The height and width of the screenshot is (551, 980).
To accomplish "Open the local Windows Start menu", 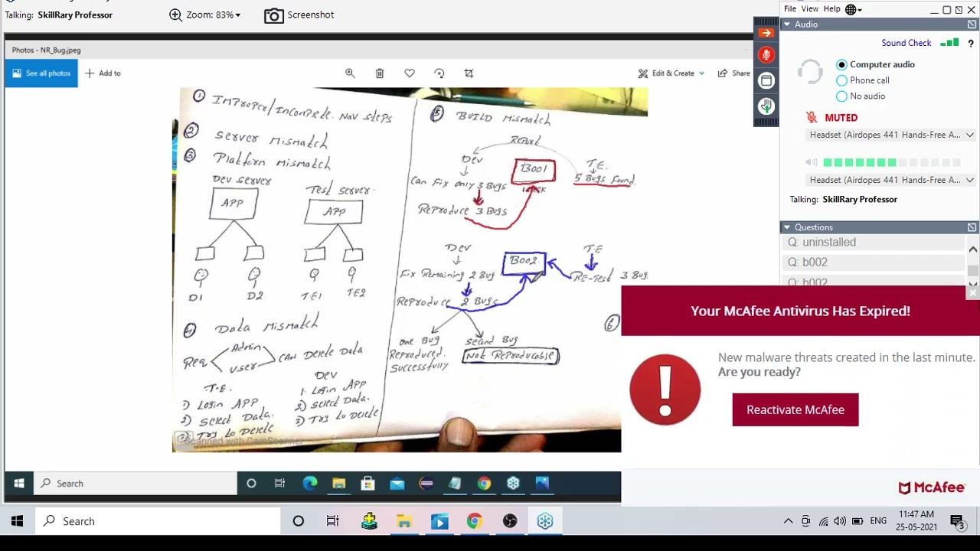I will 17,521.
